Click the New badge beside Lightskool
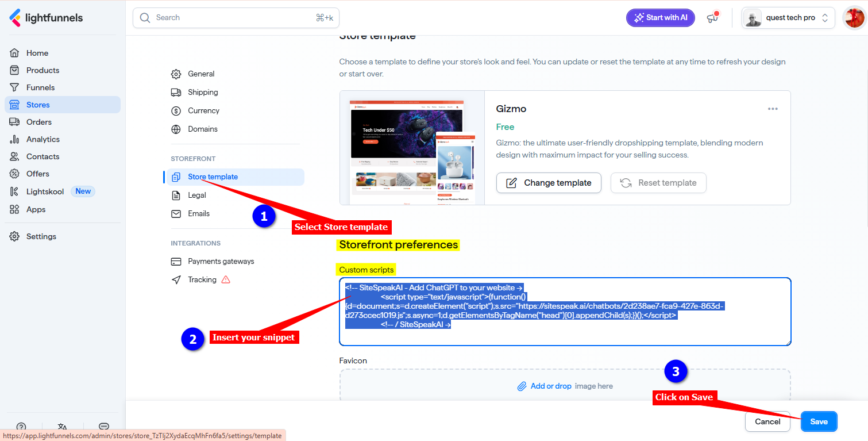This screenshot has height=441, width=868. (83, 191)
